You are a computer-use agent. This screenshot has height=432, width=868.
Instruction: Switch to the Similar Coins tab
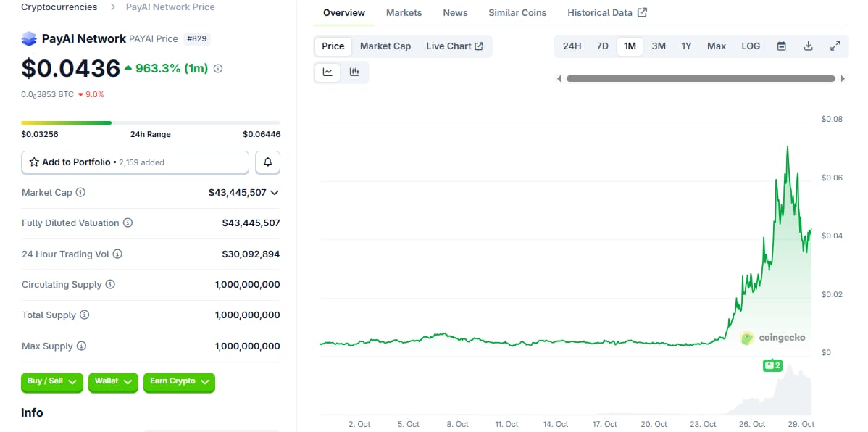pos(517,13)
